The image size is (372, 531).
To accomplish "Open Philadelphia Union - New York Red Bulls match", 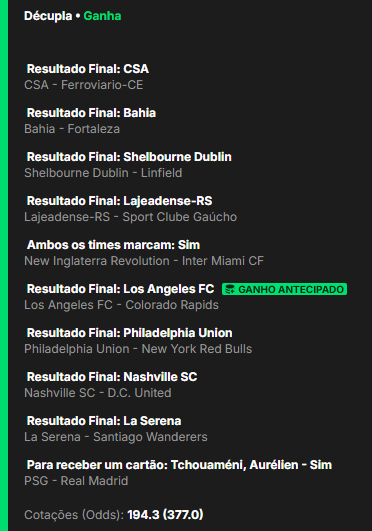I will pos(138,349).
